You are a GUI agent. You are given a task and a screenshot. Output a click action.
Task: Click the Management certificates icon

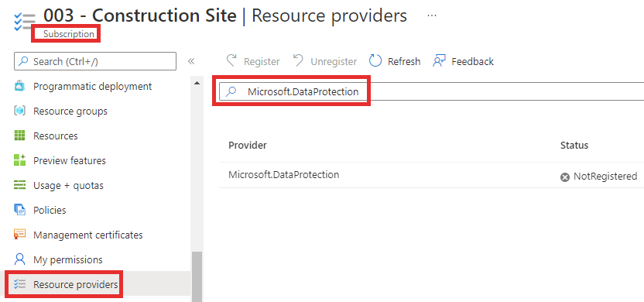coord(19,235)
